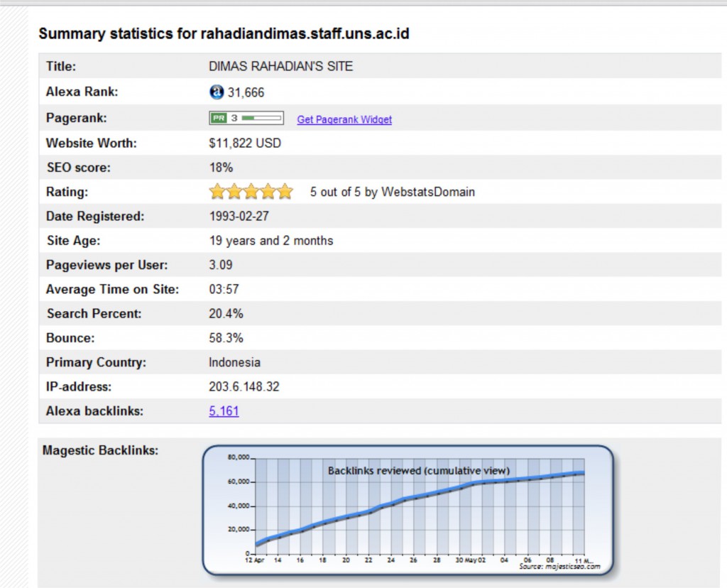Click the Alexa backlinks: row label
The image size is (727, 588).
coord(94,411)
